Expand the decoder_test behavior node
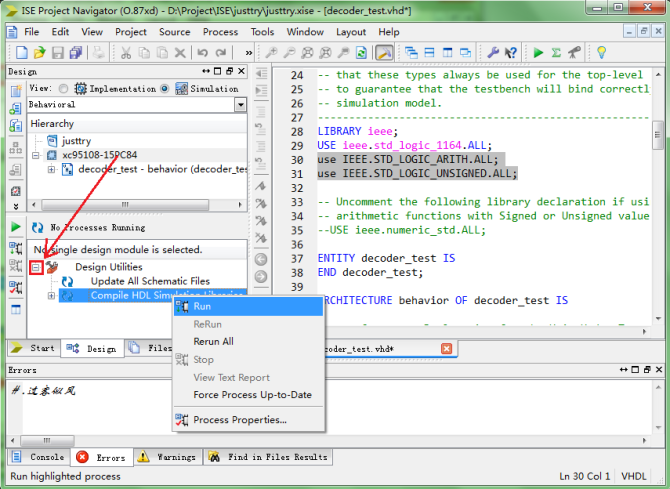Screen dimensions: 670x489 [51, 169]
